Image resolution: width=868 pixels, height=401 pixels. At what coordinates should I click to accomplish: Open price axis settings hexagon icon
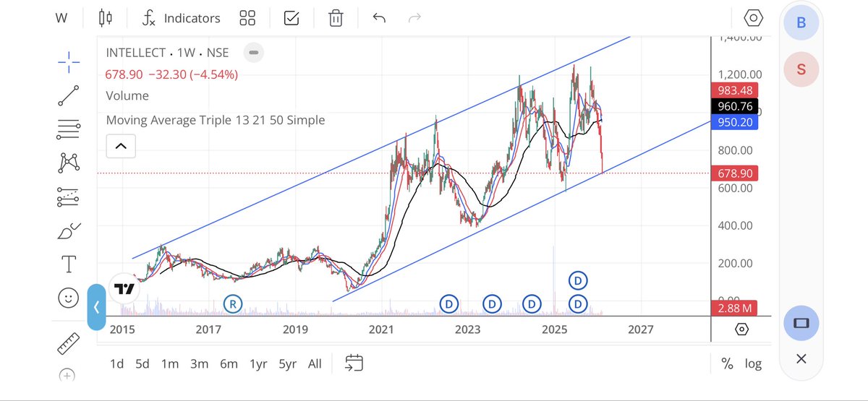(x=741, y=329)
